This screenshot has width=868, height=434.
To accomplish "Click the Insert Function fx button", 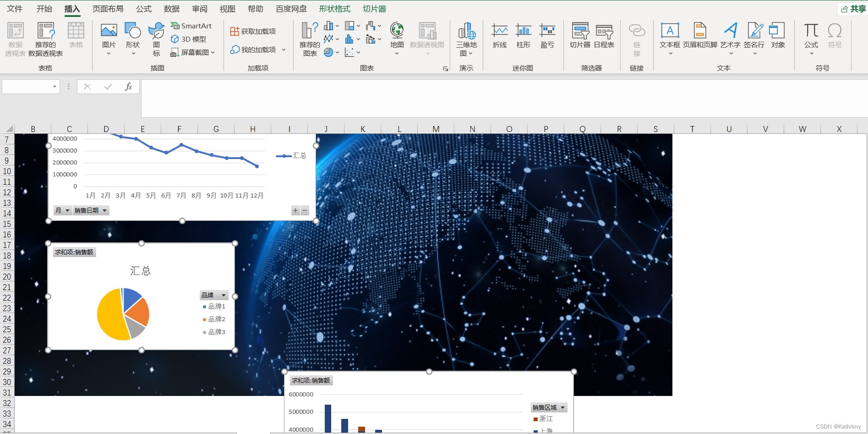I will tap(128, 87).
